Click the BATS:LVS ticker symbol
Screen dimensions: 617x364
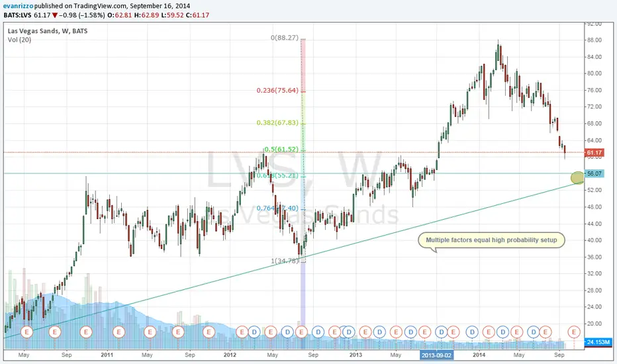[x=17, y=15]
